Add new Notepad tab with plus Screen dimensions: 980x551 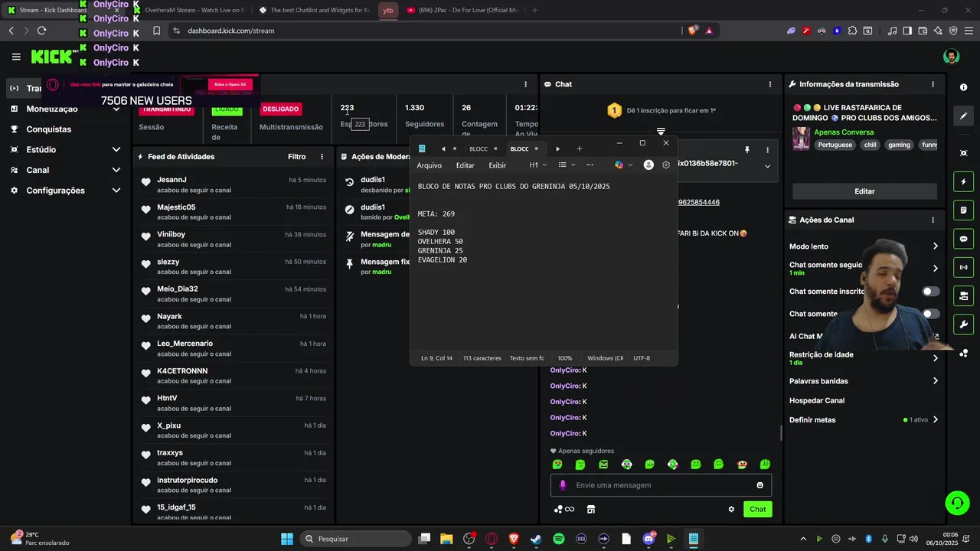click(x=579, y=148)
